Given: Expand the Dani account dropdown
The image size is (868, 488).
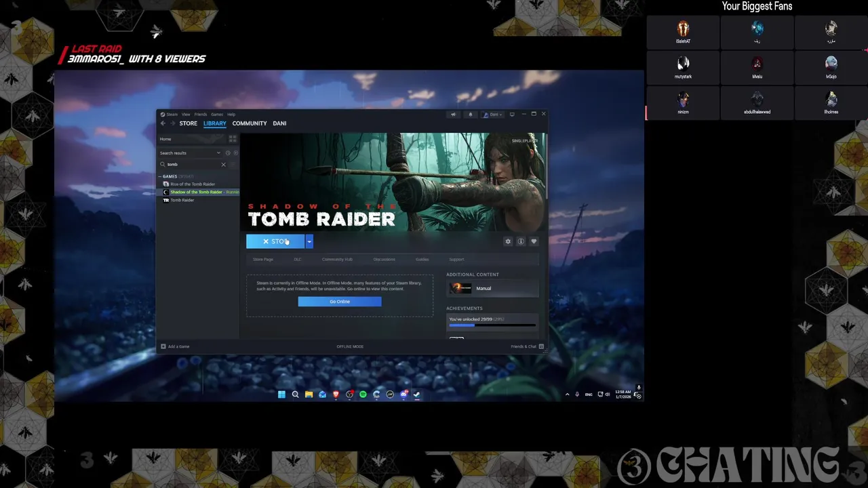Looking at the screenshot, I should [494, 115].
